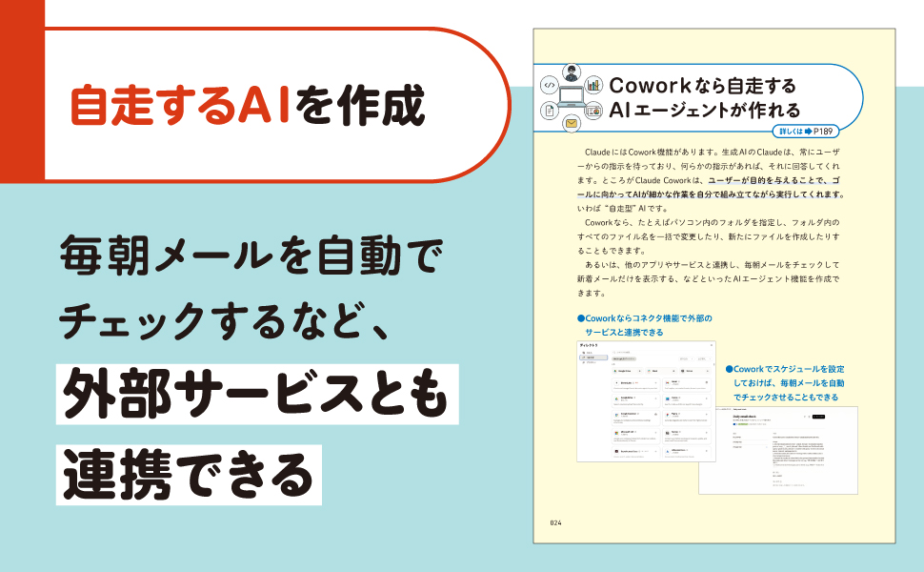Click the Coworkでスケジュールを設定 caption
The height and width of the screenshot is (572, 924).
pyautogui.click(x=786, y=382)
